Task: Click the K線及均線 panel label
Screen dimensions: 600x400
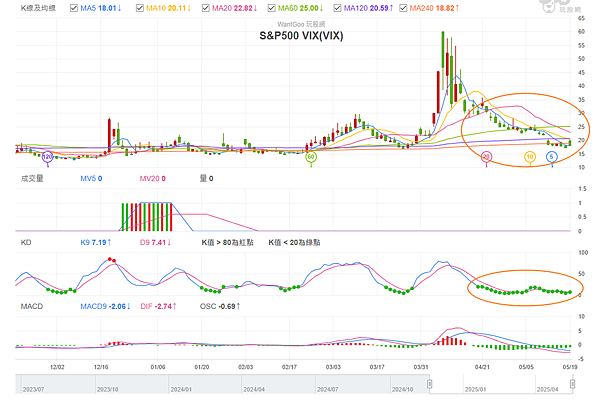Action: (x=38, y=8)
